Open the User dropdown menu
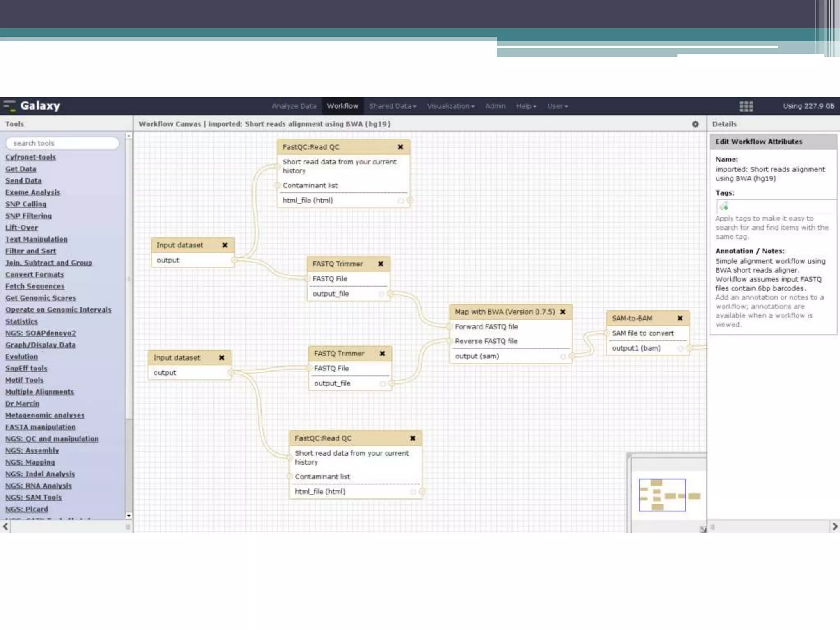 point(557,106)
